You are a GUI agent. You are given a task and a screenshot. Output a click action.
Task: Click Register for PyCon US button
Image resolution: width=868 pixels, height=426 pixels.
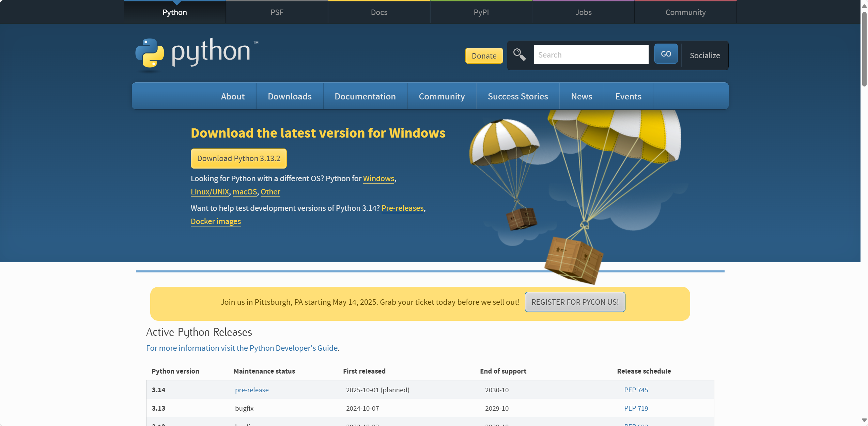pyautogui.click(x=575, y=302)
